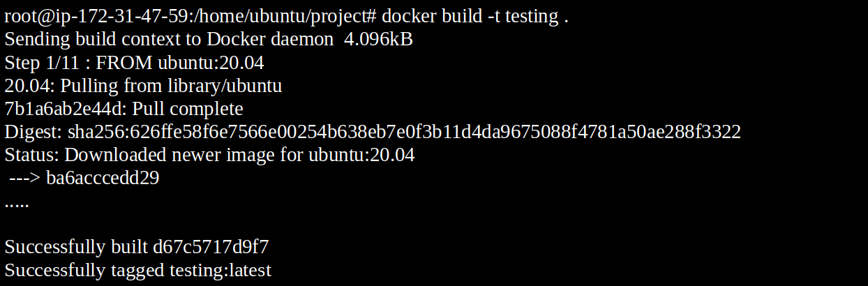Click the 'Successfully tagged' text

(84, 270)
